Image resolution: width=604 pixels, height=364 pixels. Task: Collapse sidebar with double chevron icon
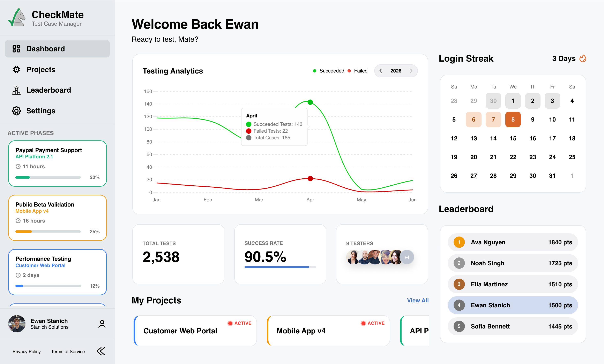(101, 351)
